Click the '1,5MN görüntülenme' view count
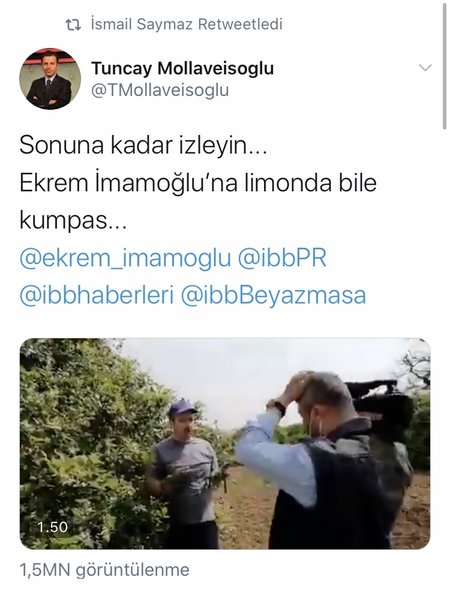This screenshot has width=450, height=598. point(104,571)
